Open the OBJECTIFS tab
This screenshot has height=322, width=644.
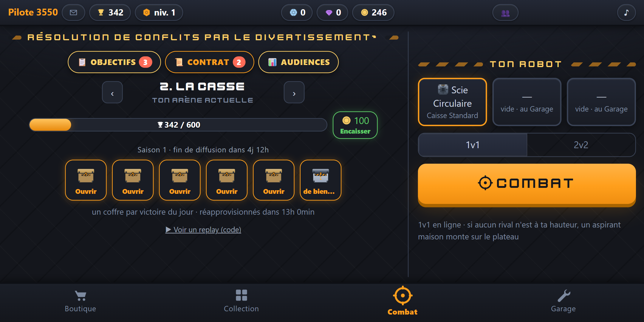114,62
